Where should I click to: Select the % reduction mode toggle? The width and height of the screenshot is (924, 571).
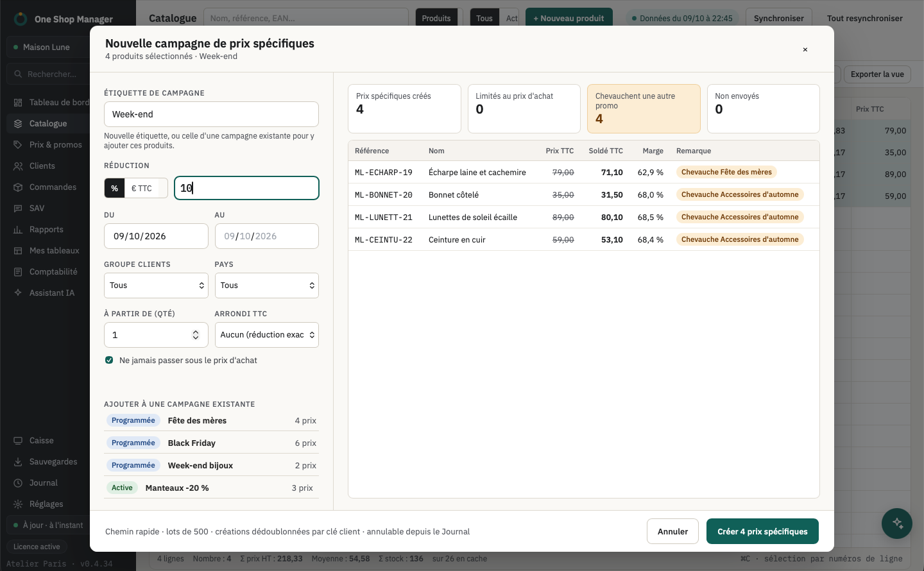pos(114,188)
